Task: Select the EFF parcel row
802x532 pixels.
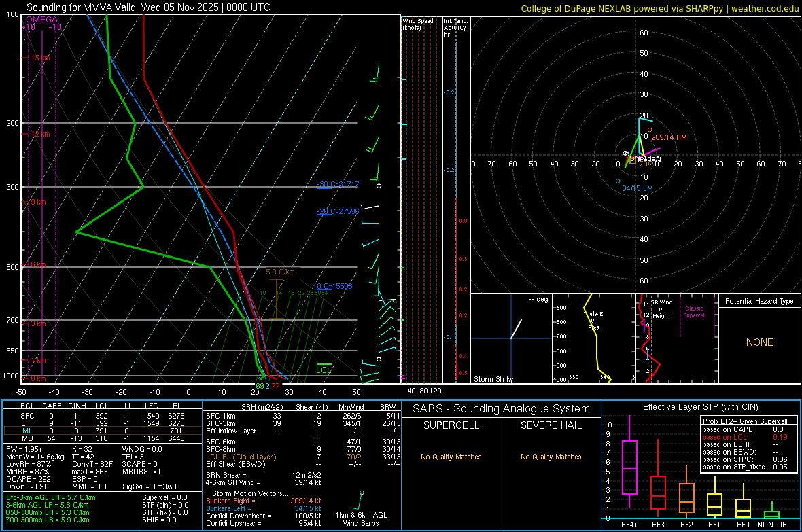Action: coord(102,423)
